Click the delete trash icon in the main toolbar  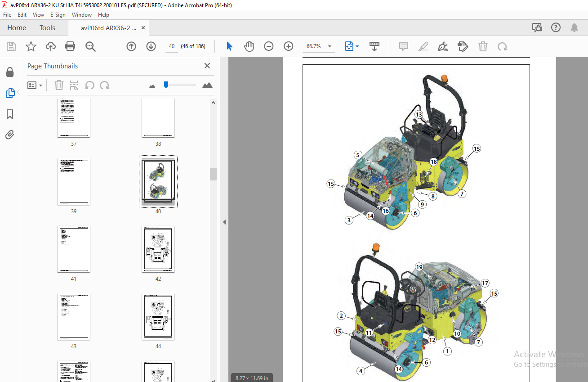click(x=483, y=46)
